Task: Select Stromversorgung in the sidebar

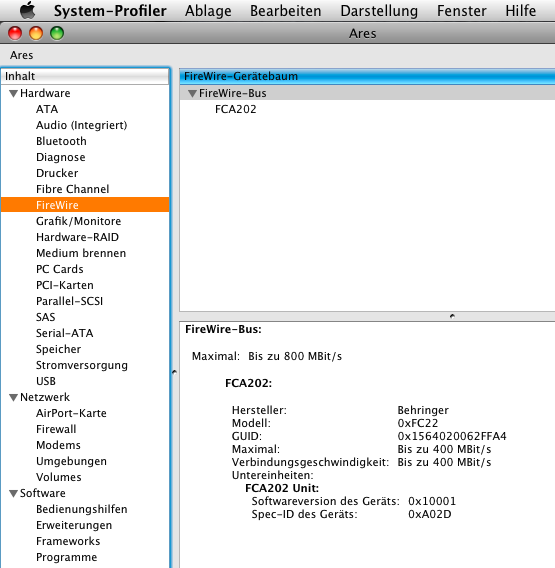Action: click(82, 365)
